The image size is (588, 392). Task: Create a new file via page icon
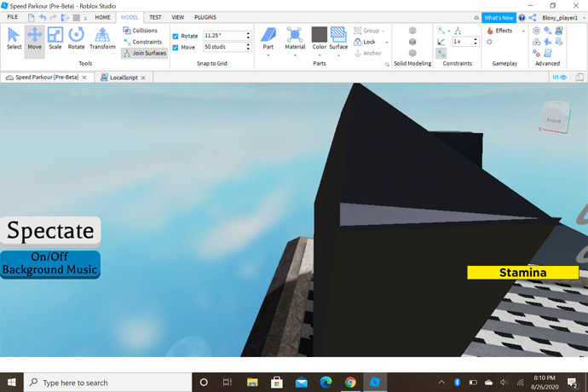32,18
